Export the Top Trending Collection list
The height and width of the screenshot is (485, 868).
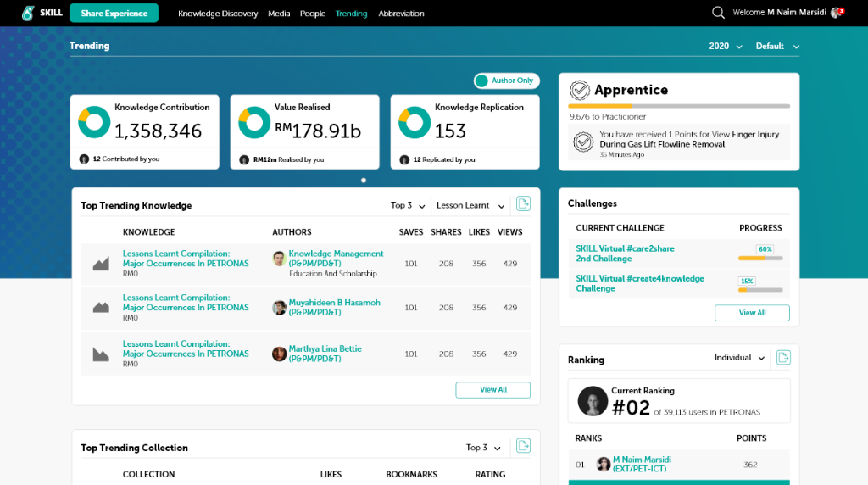pyautogui.click(x=523, y=446)
